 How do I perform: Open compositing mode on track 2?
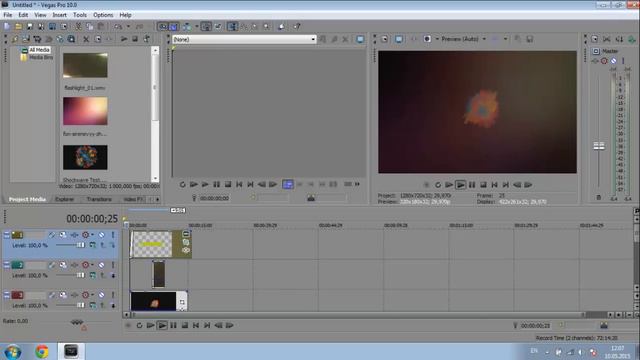pyautogui.click(x=93, y=276)
